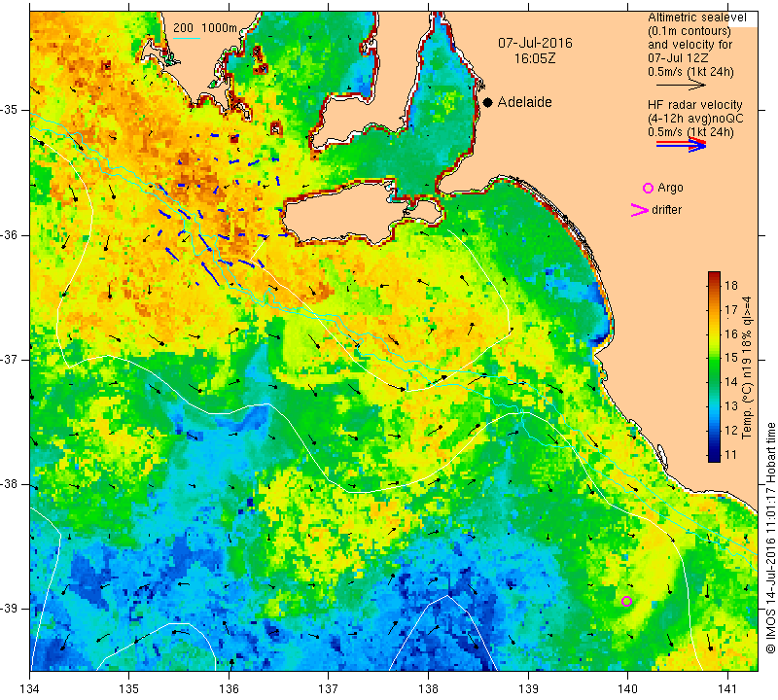
Task: Click the color bar value 18
Action: 731,286
